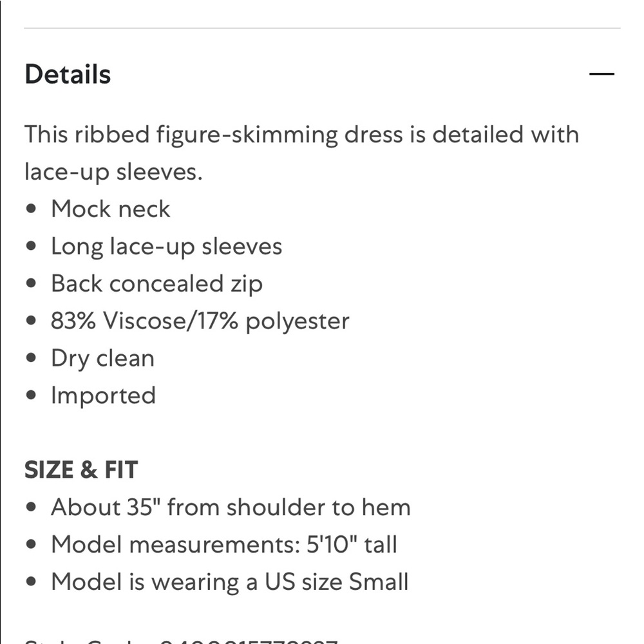This screenshot has height=644, width=644.
Task: Click the bullet point beside Mock neck
Action: pyautogui.click(x=31, y=209)
